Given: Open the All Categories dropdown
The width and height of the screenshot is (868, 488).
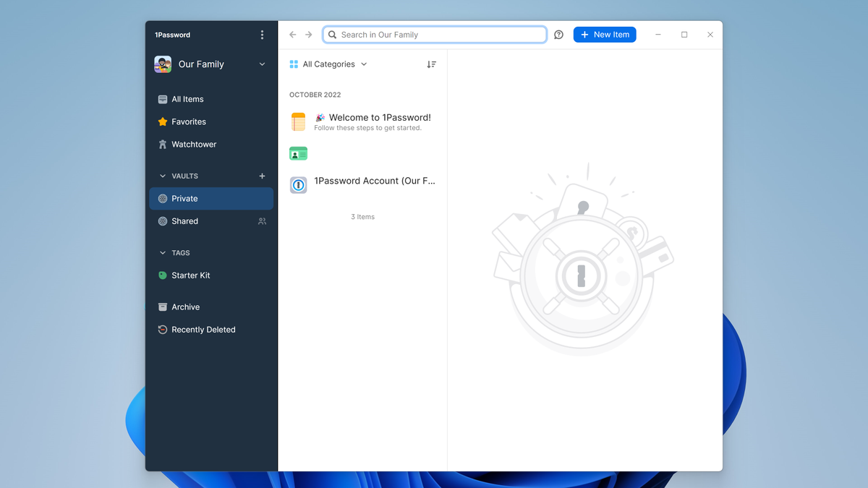Looking at the screenshot, I should (x=328, y=64).
